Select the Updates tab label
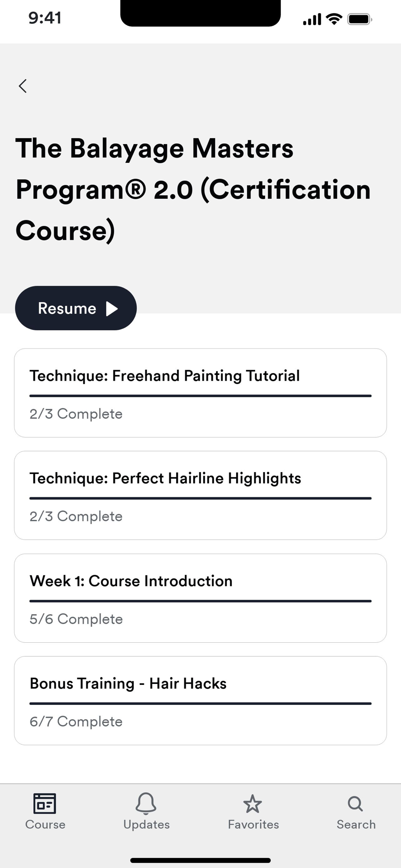Screen dimensions: 401x868 tap(146, 825)
